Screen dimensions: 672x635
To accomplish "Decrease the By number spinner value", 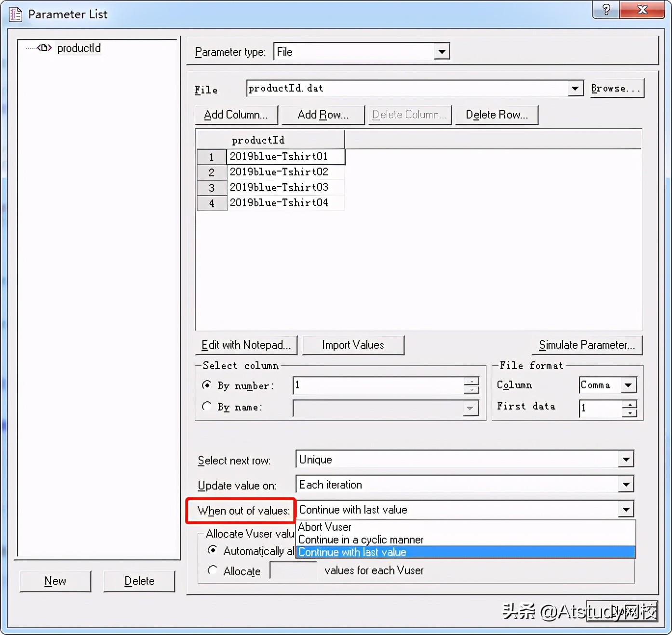I will (471, 390).
